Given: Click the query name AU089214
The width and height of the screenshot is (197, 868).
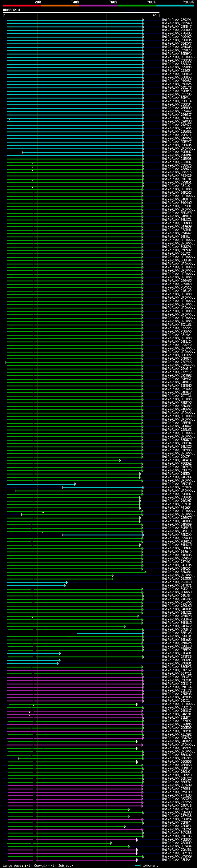Looking at the screenshot, I should coord(11,10).
